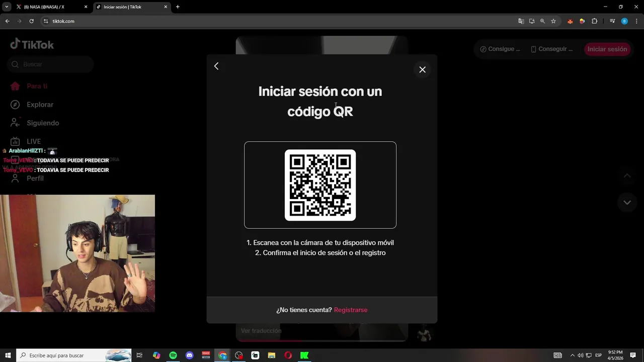Screen dimensions: 644x362
Task: Open File Explorer from the taskbar
Action: [x=272, y=355]
